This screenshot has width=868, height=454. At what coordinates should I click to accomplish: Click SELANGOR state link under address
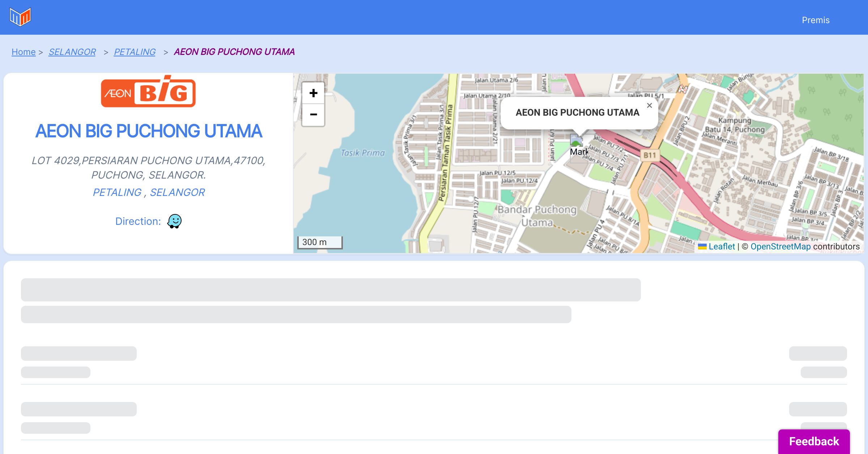point(177,192)
